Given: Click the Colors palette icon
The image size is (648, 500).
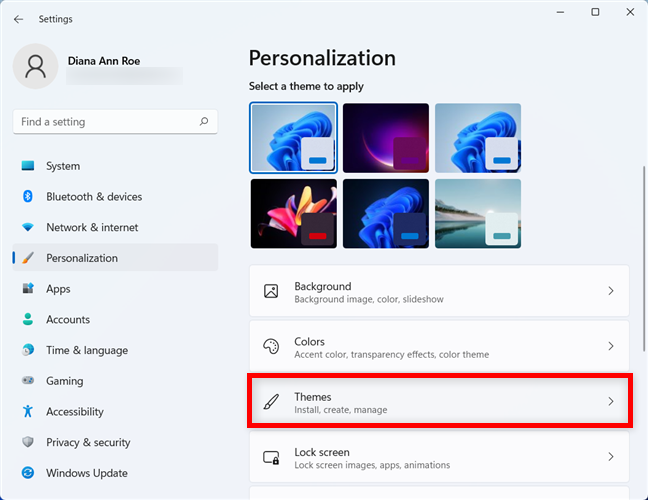Looking at the screenshot, I should [x=271, y=346].
